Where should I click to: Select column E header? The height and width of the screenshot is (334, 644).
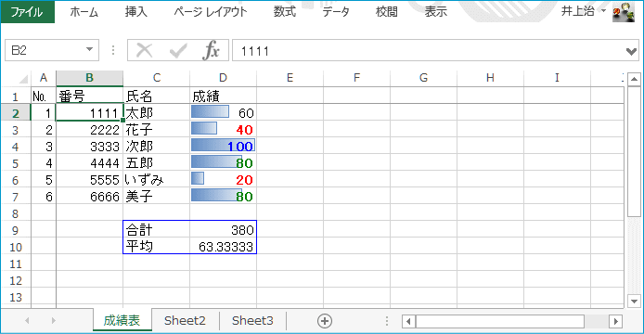click(290, 78)
